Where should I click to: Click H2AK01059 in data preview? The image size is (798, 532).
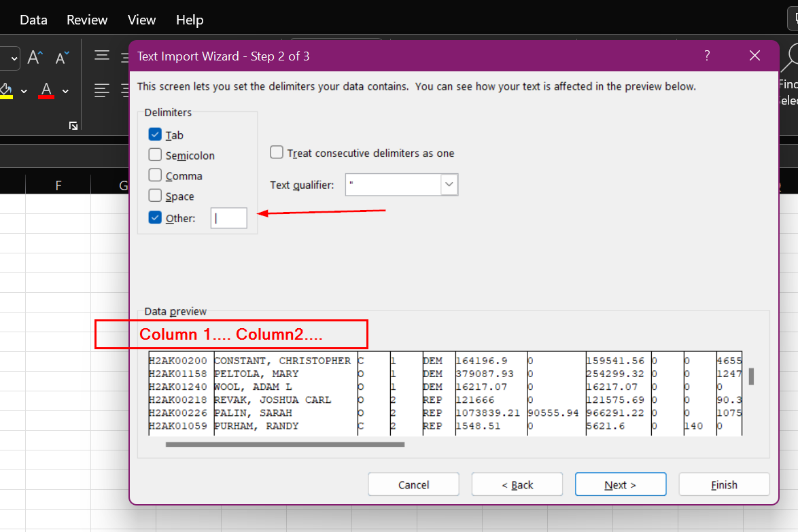point(178,426)
